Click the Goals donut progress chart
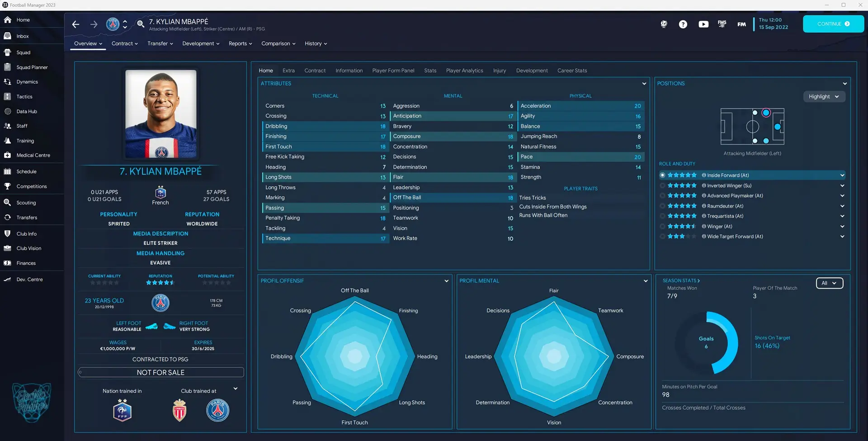Screen dimensions: 868x441 click(x=706, y=342)
